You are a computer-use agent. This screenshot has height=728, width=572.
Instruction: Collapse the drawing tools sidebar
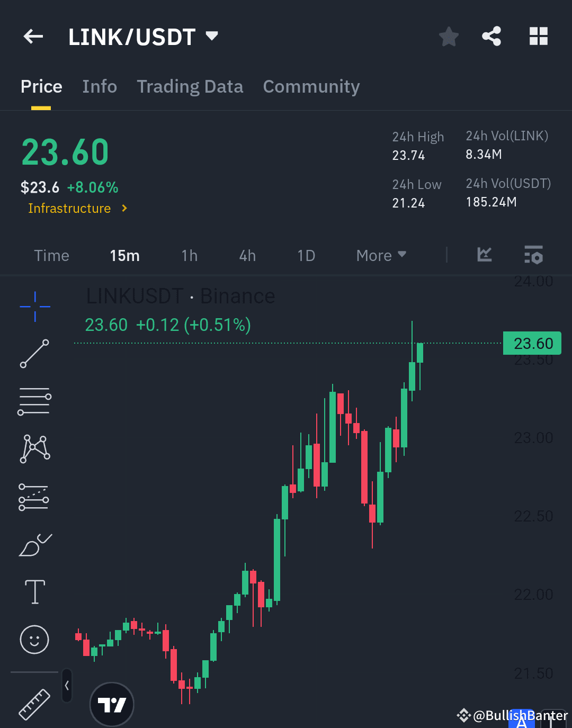point(67,685)
